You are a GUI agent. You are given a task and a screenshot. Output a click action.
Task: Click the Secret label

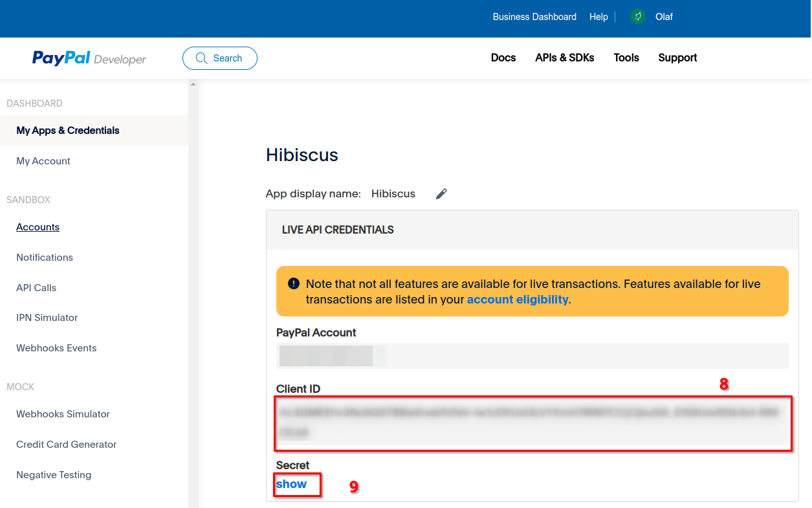pyautogui.click(x=292, y=465)
